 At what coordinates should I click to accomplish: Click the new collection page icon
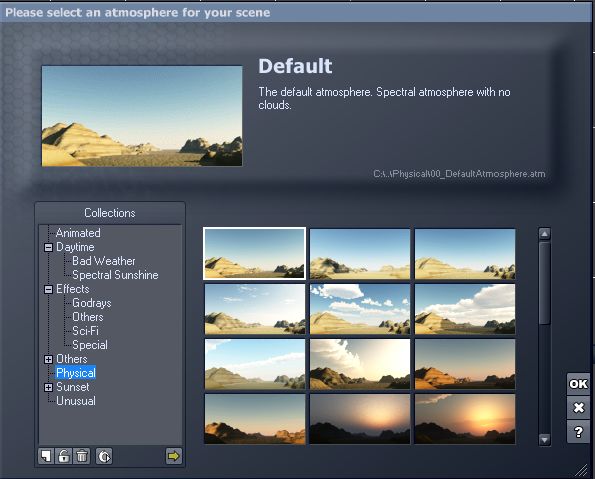46,456
